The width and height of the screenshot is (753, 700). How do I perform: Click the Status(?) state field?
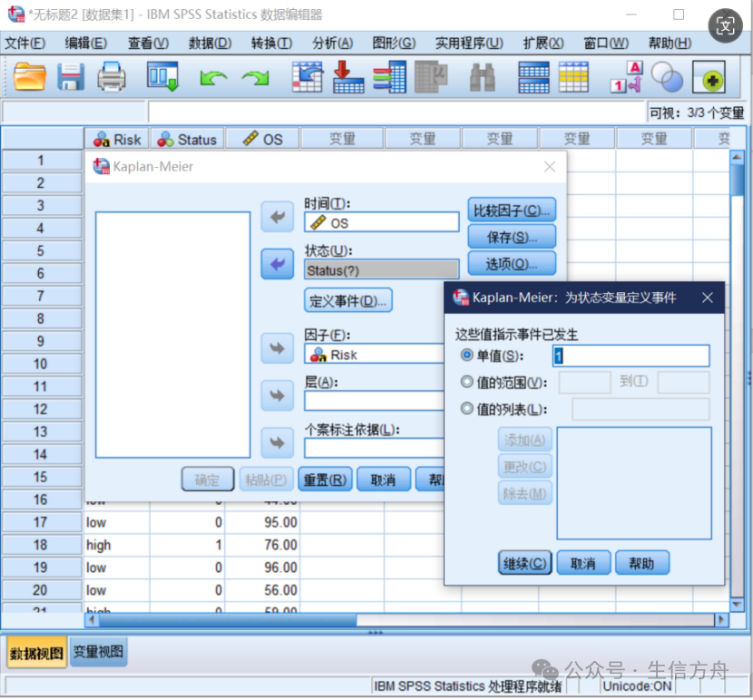[382, 270]
